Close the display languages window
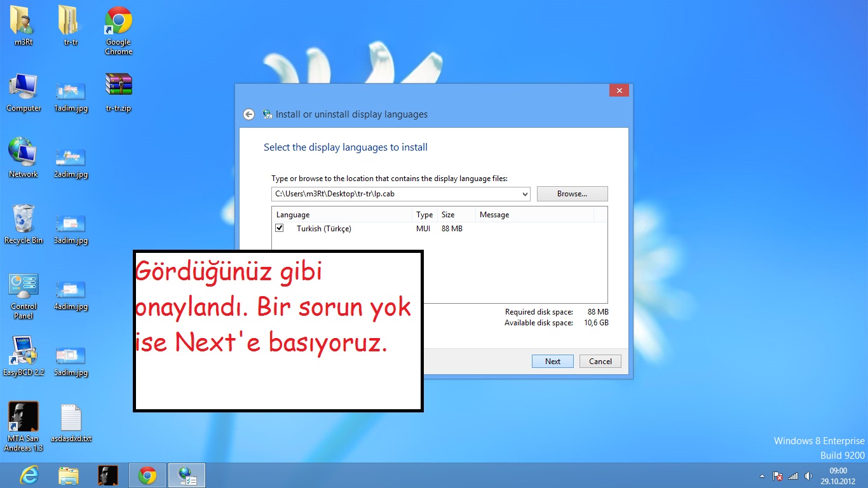The height and width of the screenshot is (488, 868). [x=619, y=91]
